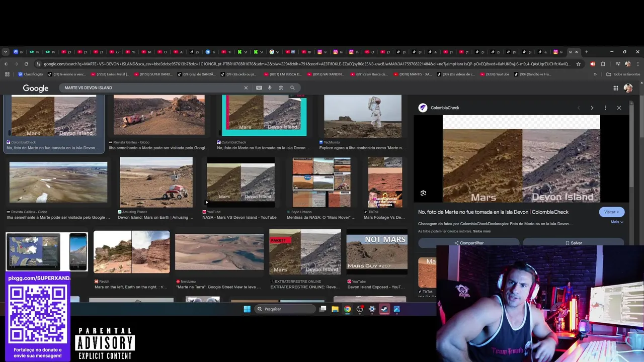Open the SUPER XAND bookmark

click(x=153, y=74)
